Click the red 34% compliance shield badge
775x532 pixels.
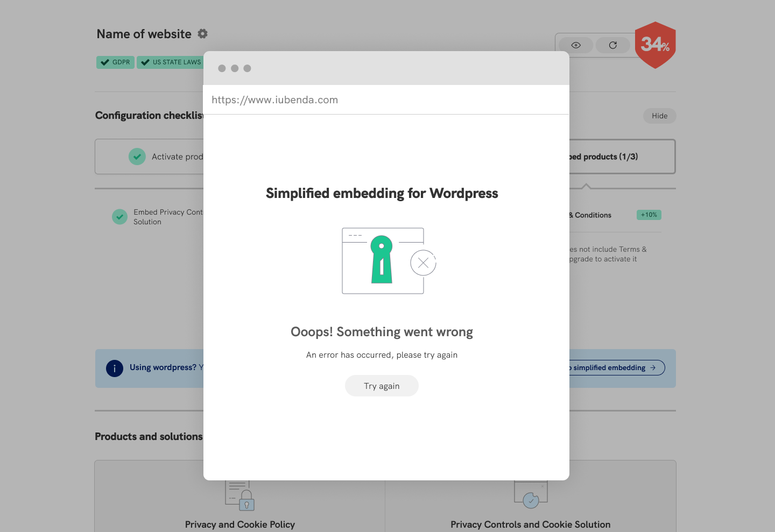[655, 45]
